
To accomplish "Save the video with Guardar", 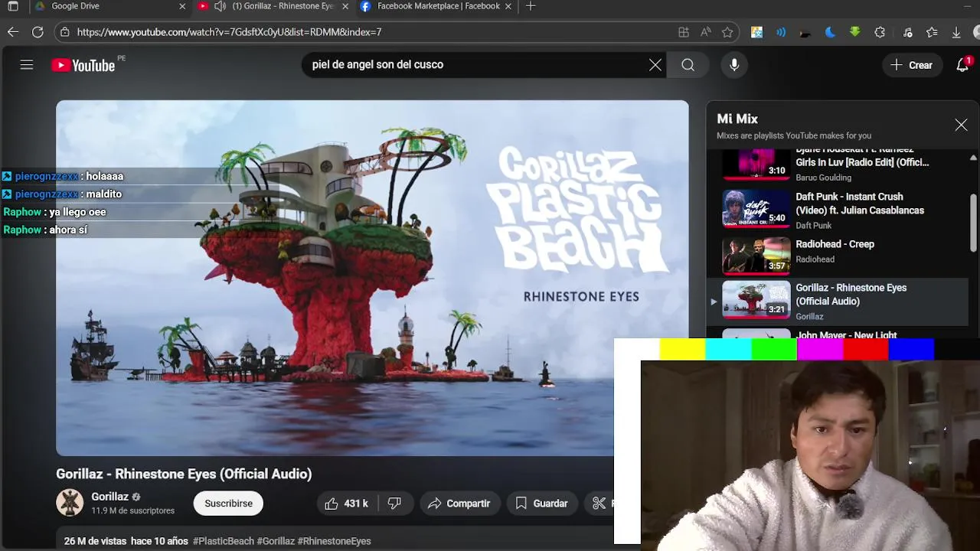I will (541, 504).
